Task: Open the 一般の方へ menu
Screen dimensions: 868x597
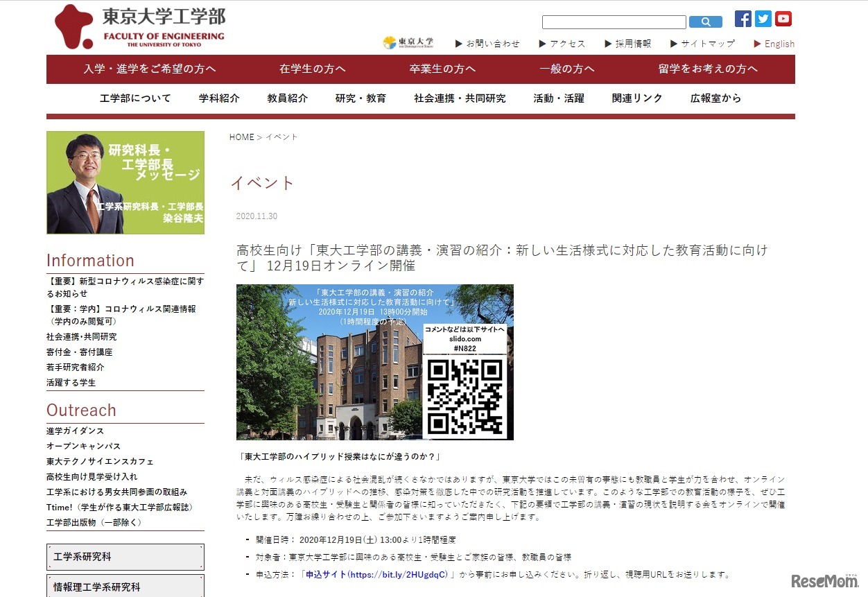Action: tap(566, 69)
